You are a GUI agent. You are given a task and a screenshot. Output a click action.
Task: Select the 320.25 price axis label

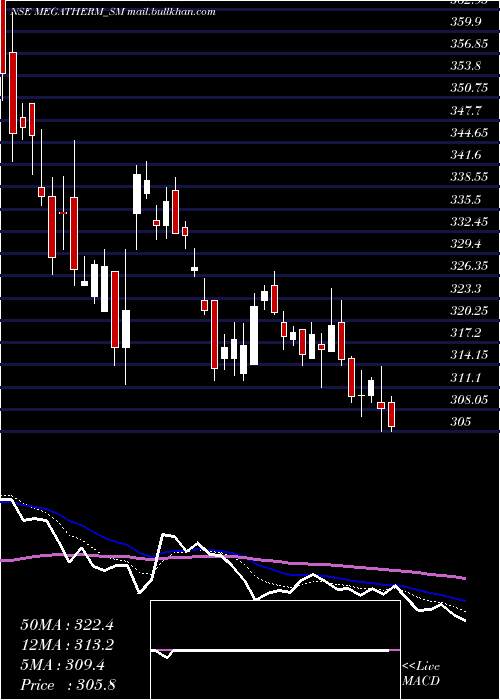pos(468,310)
